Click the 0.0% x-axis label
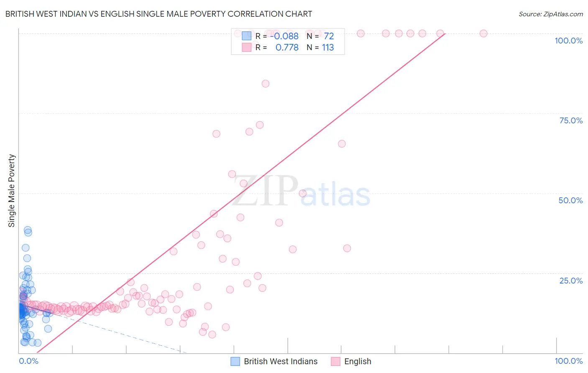588x373 pixels. [x=28, y=361]
